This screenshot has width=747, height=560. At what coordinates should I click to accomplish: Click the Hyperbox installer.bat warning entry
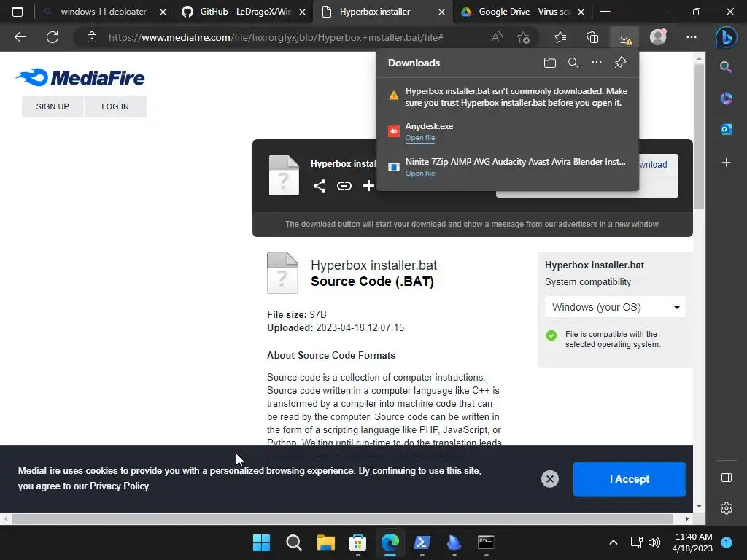tap(508, 97)
